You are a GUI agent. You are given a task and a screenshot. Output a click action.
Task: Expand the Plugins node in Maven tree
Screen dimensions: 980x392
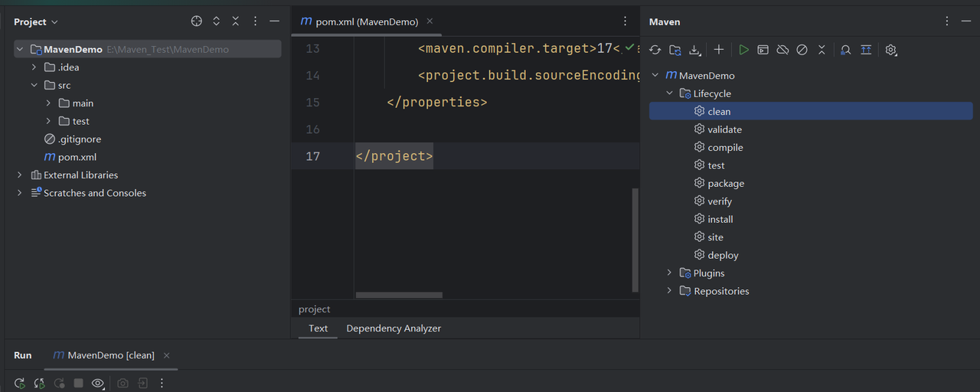pos(669,273)
